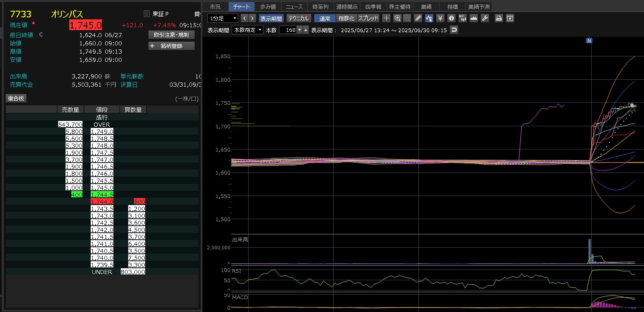Go to next period with right arrow
Viewport: 644px width, 312px height.
pyautogui.click(x=252, y=18)
